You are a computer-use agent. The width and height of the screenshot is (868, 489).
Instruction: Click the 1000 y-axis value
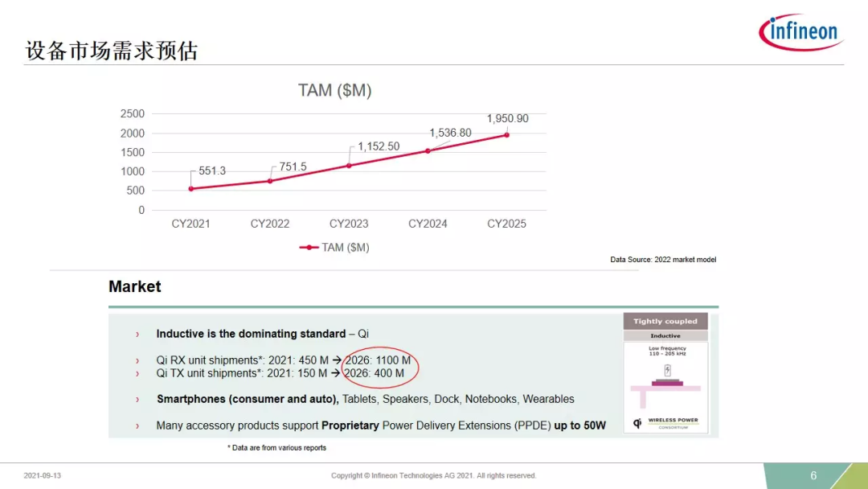coord(133,171)
